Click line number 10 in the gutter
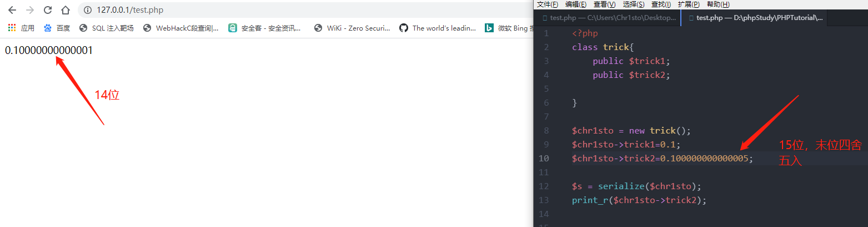Image resolution: width=868 pixels, height=227 pixels. pyautogui.click(x=544, y=159)
